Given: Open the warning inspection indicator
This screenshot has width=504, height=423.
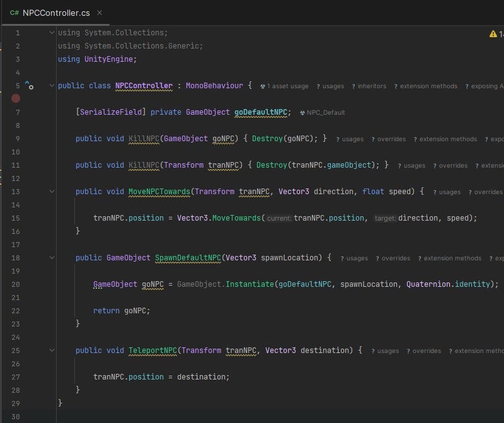Looking at the screenshot, I should point(496,34).
